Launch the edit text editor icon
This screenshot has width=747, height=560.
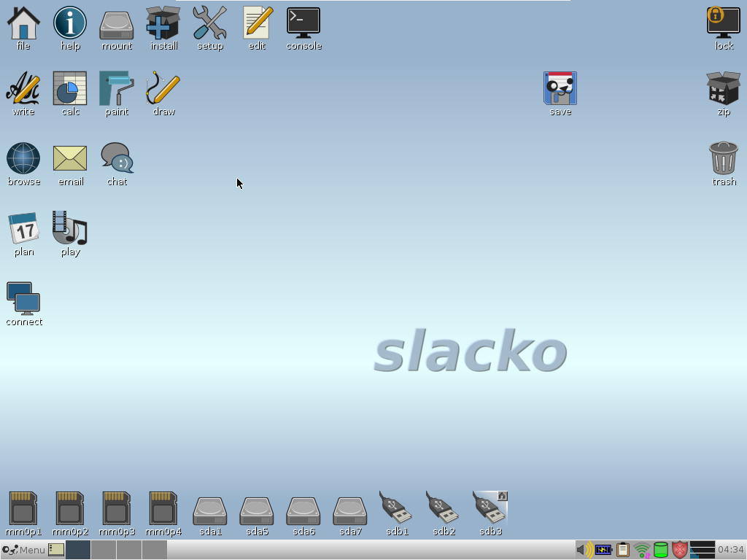(x=258, y=23)
